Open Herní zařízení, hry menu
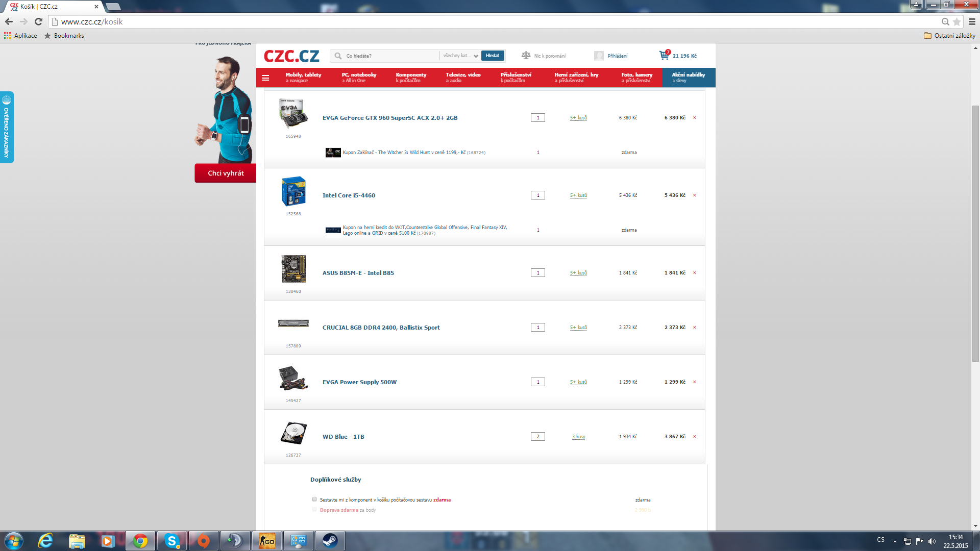The image size is (980, 551). click(576, 78)
